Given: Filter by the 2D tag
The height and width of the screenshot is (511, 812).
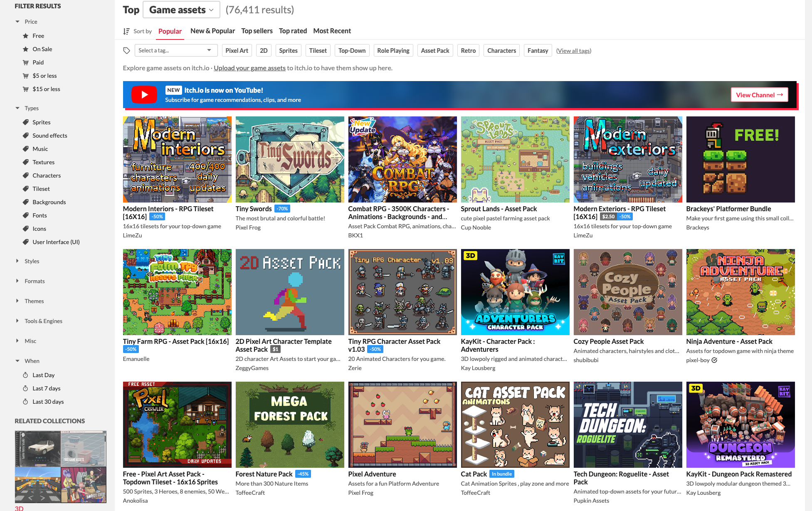Looking at the screenshot, I should [264, 51].
